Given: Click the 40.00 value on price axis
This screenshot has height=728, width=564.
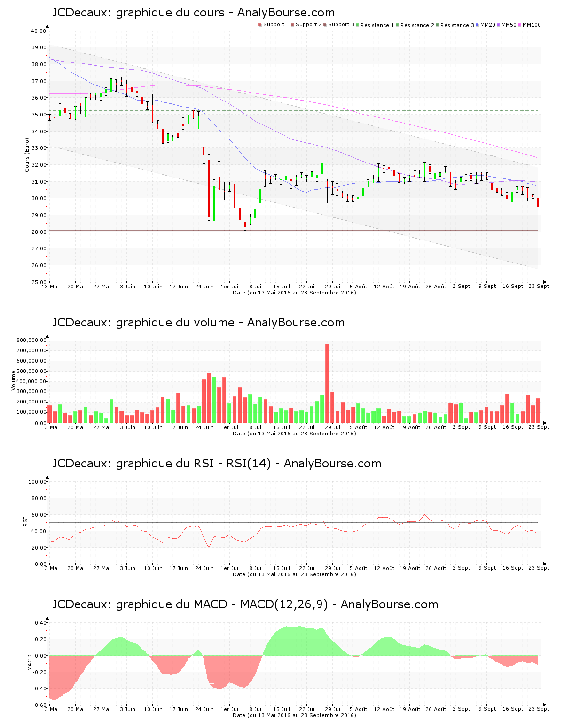Looking at the screenshot, I should (x=39, y=31).
